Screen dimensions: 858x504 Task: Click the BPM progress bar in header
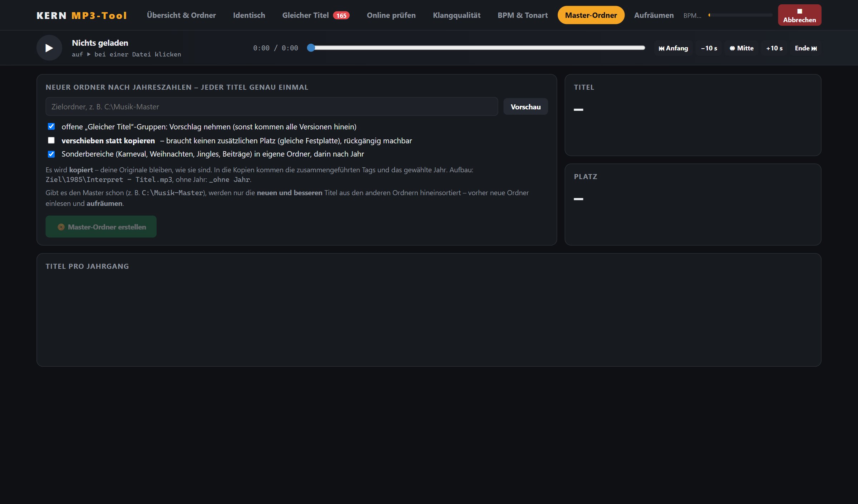[740, 15]
